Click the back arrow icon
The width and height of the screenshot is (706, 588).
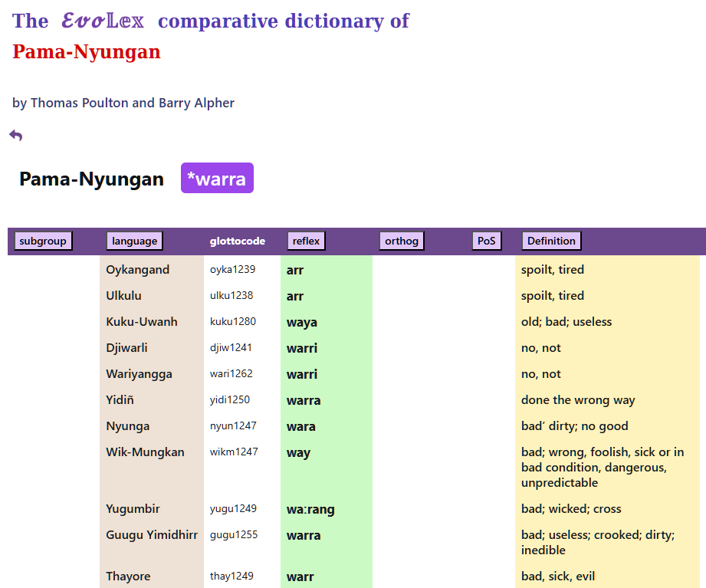tap(16, 135)
